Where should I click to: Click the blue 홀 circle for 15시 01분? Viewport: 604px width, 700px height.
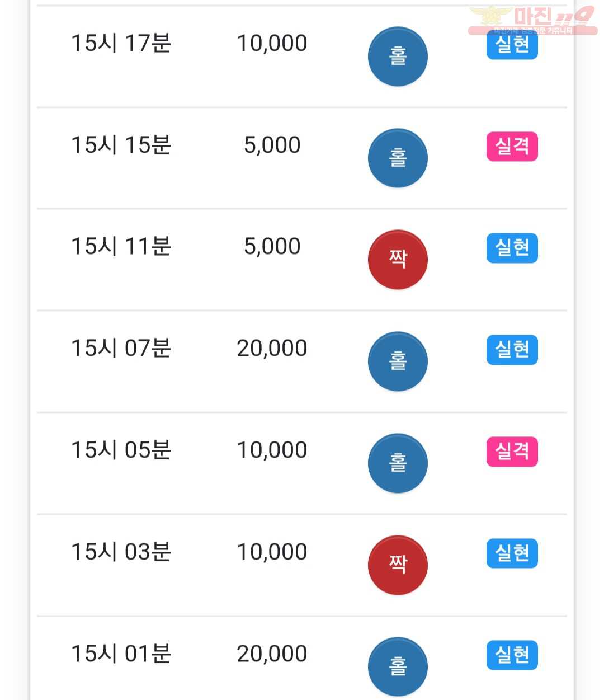(x=398, y=667)
